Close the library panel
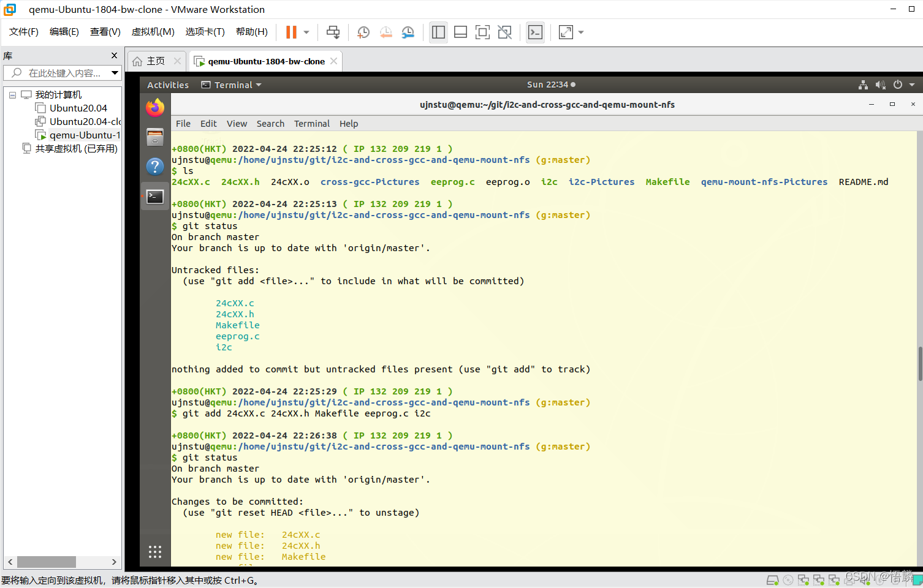 click(114, 55)
